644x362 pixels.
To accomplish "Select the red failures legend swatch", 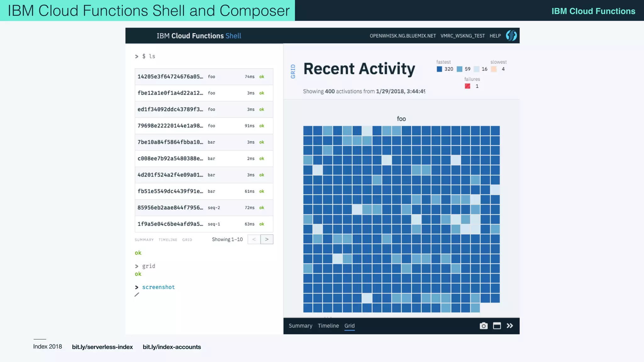I will [x=468, y=86].
